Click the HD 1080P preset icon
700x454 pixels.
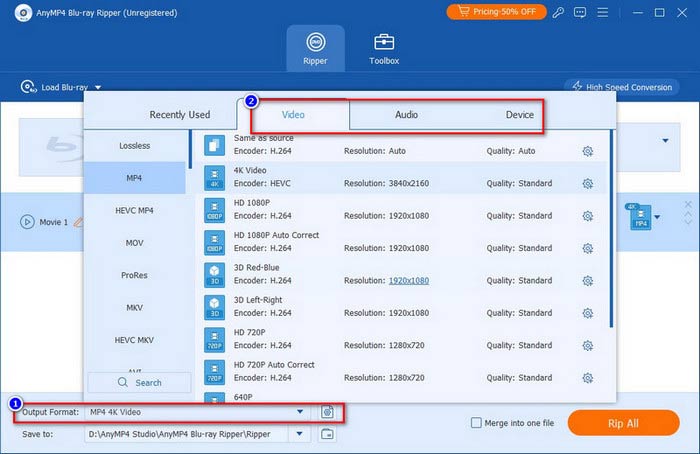[x=214, y=210]
